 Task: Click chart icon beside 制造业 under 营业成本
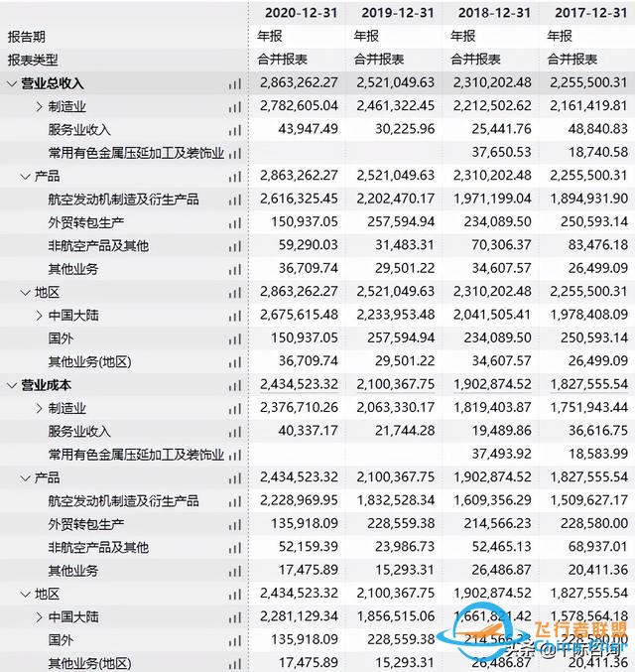coord(235,408)
